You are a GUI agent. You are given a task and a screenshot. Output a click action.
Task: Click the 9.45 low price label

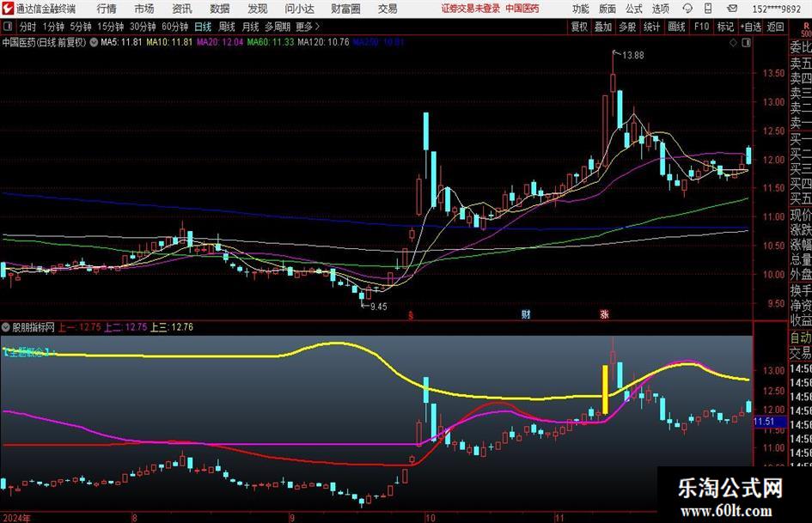[x=379, y=307]
